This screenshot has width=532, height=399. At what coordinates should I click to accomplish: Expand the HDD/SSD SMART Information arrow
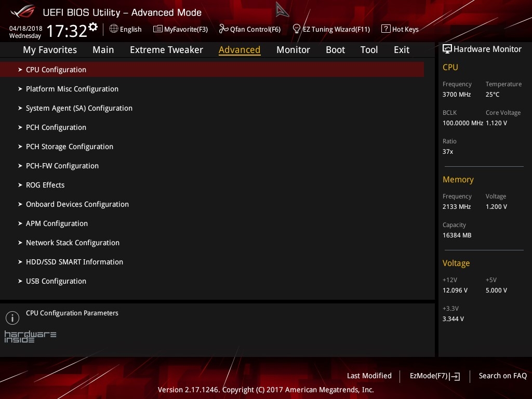(20, 262)
